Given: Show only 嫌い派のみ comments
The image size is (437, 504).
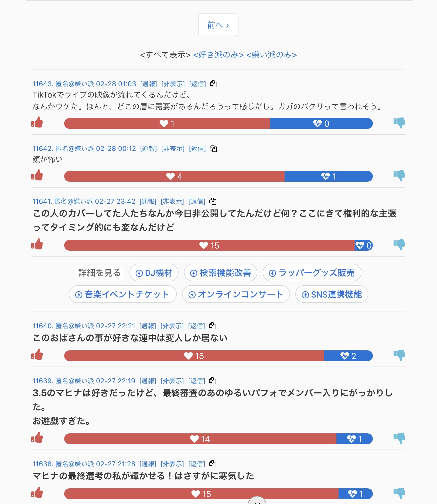Looking at the screenshot, I should coord(272,55).
